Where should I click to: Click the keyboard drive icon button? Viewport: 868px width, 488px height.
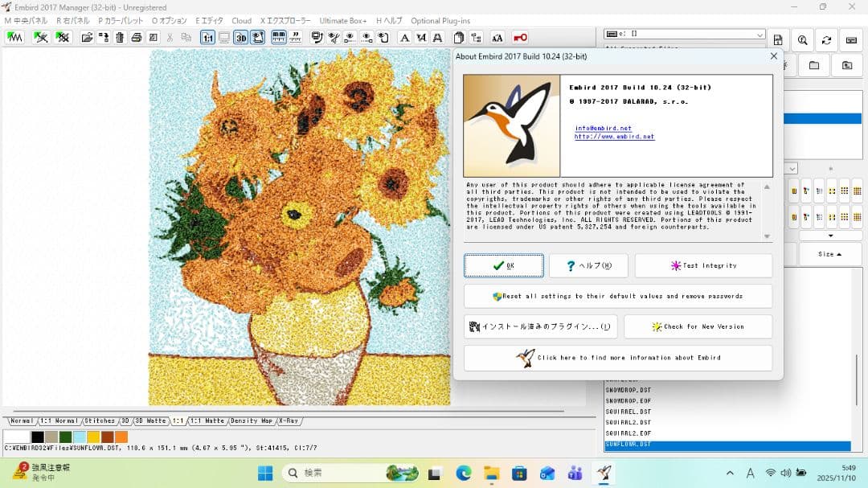pyautogui.click(x=851, y=40)
